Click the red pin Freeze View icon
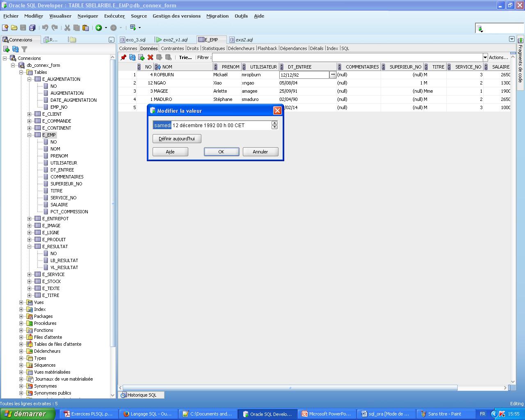 pyautogui.click(x=123, y=57)
